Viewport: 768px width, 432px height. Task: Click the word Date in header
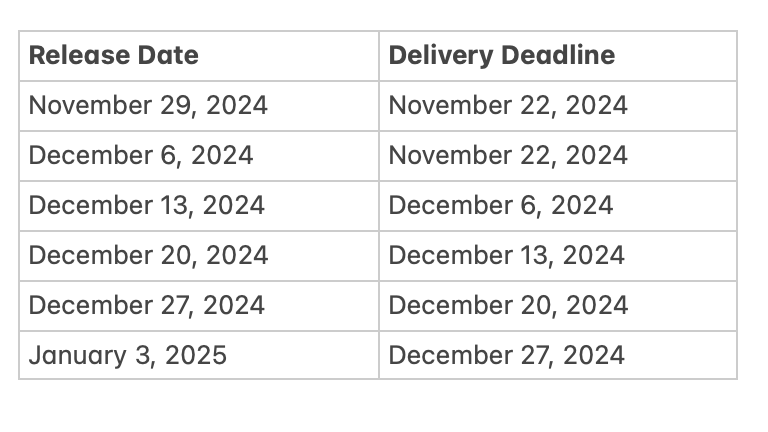pos(168,55)
